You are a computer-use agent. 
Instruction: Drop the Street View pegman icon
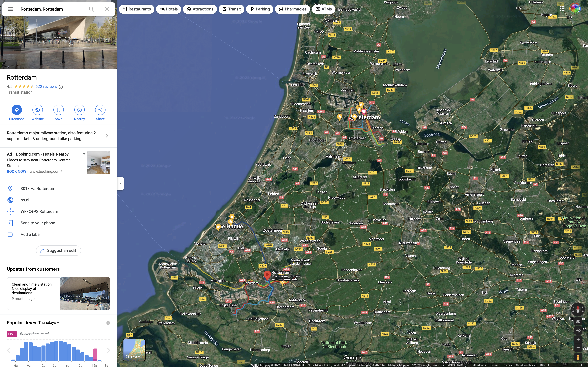pyautogui.click(x=578, y=357)
